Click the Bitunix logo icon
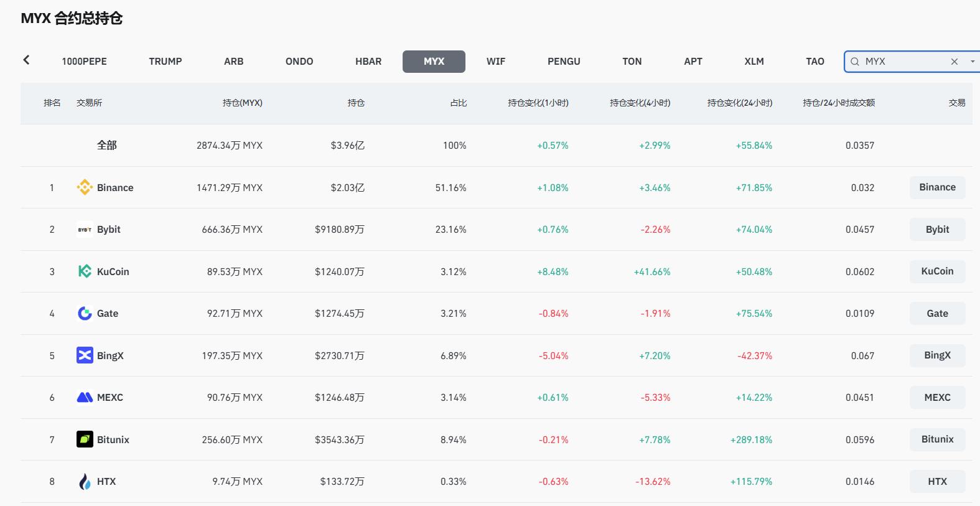 [x=85, y=439]
